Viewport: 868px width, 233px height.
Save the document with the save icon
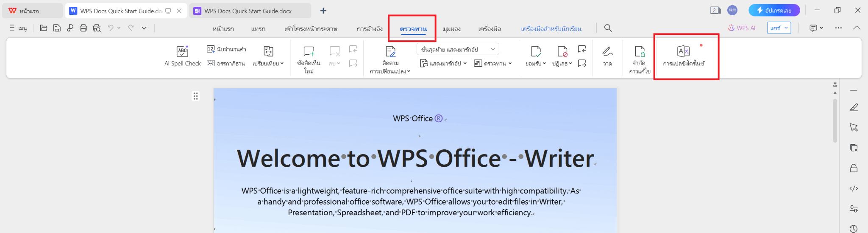57,28
